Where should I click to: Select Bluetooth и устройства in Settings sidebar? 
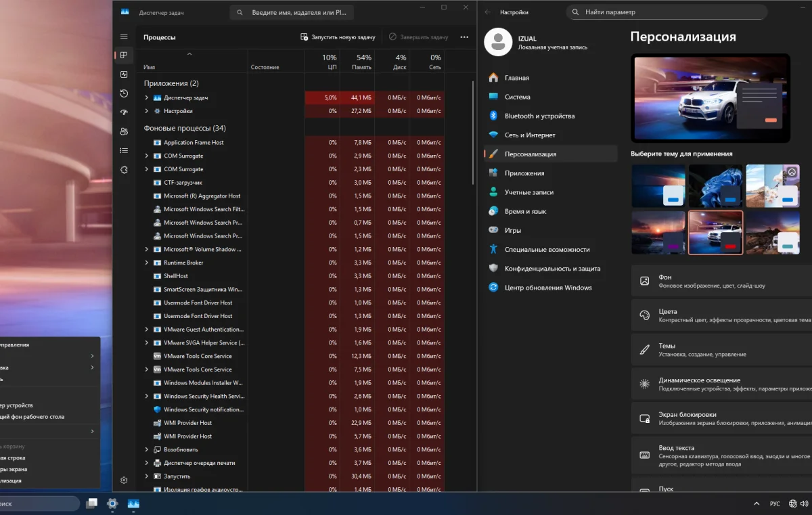539,116
